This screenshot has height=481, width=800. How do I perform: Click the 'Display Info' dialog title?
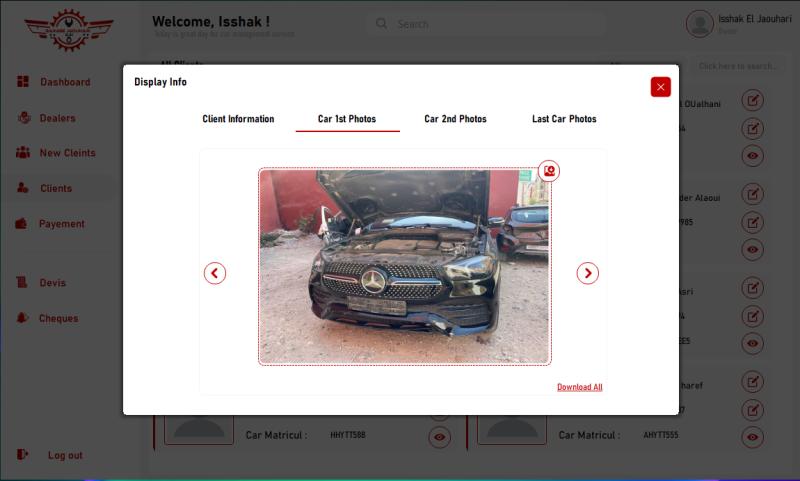pyautogui.click(x=161, y=82)
